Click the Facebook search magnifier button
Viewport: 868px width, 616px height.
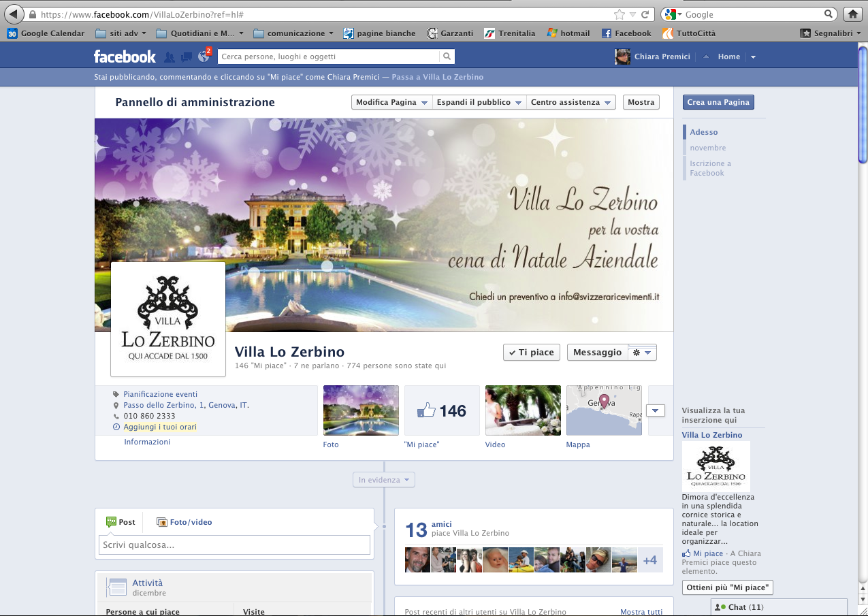[x=447, y=56]
